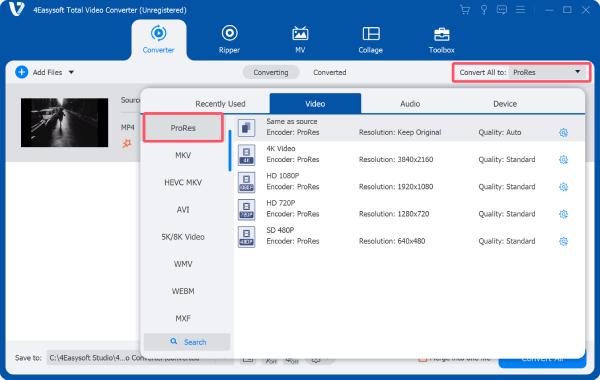Choose 5K/8K Video format
This screenshot has width=600, height=380.
(183, 236)
